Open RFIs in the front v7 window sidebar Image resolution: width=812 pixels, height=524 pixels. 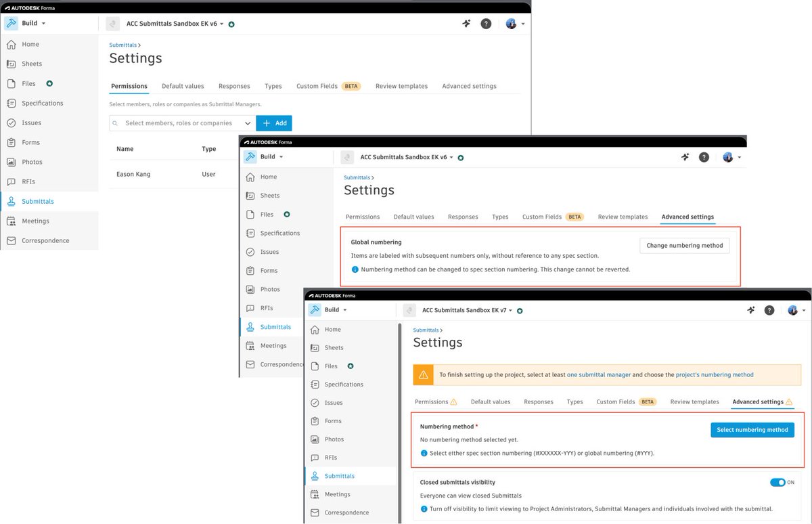pyautogui.click(x=331, y=458)
